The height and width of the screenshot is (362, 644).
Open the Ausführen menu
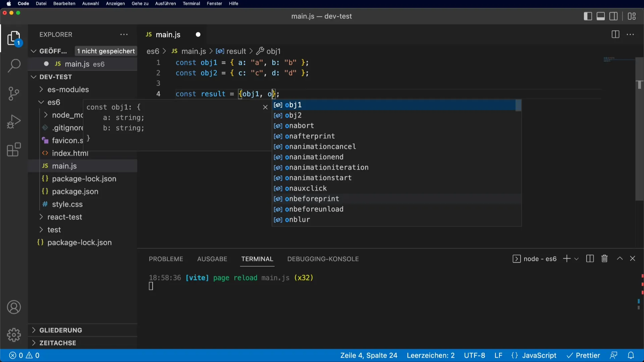click(165, 4)
